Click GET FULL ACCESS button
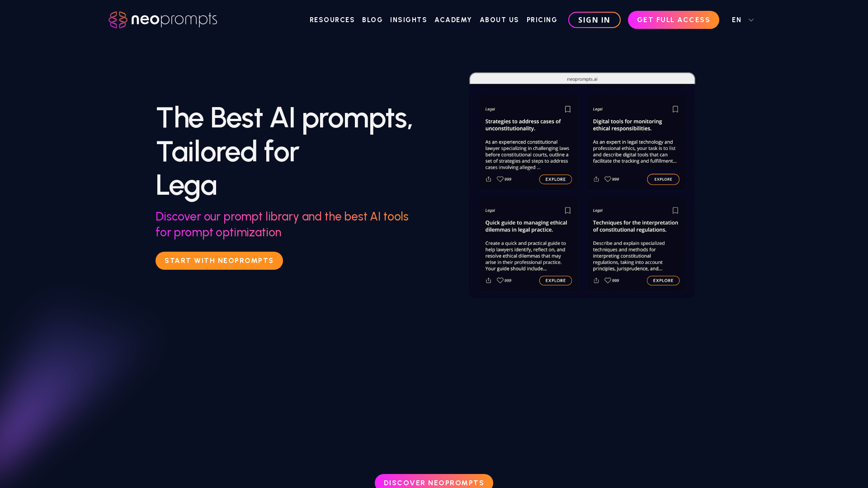The width and height of the screenshot is (868, 488). point(674,20)
